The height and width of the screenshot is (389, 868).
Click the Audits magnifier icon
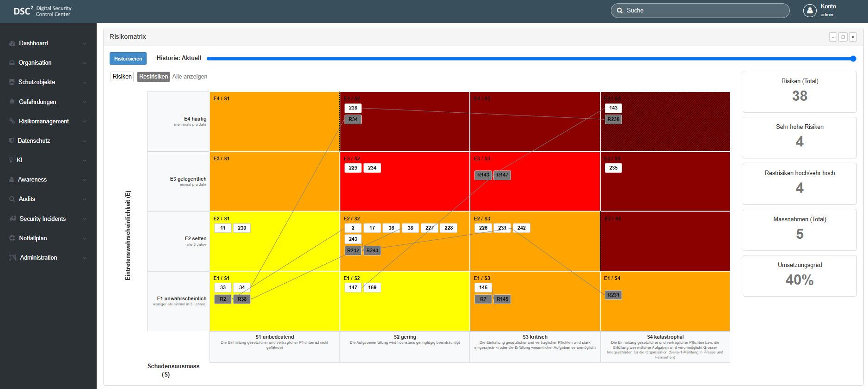click(x=12, y=199)
